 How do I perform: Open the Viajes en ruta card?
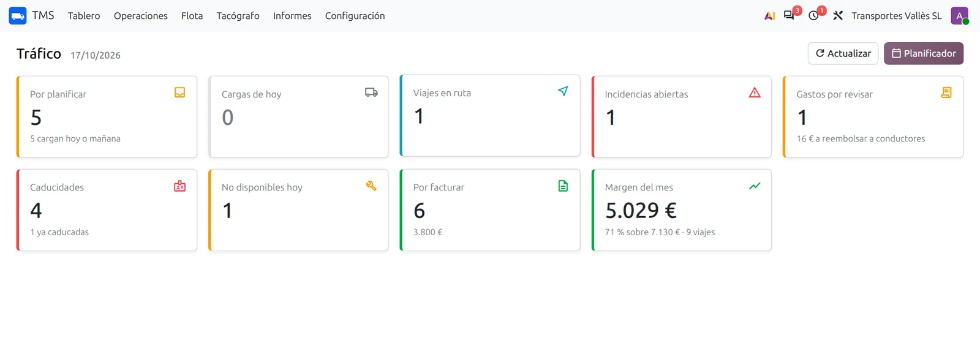click(x=490, y=115)
